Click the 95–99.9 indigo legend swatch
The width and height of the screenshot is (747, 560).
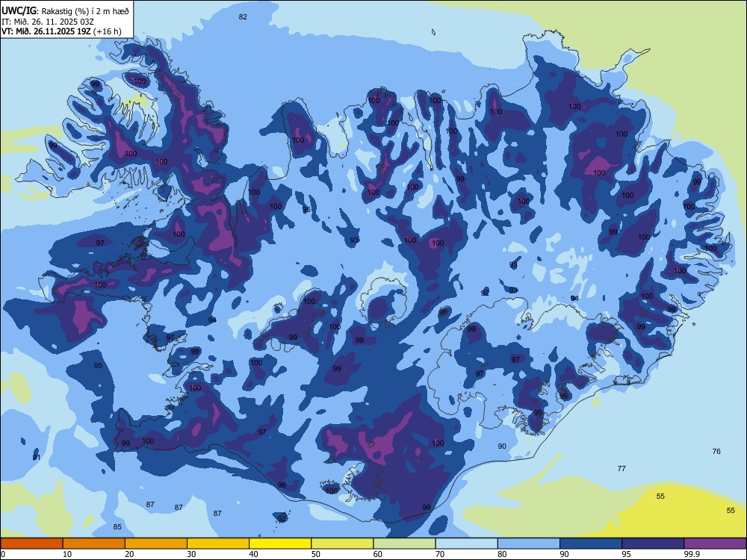(653, 544)
